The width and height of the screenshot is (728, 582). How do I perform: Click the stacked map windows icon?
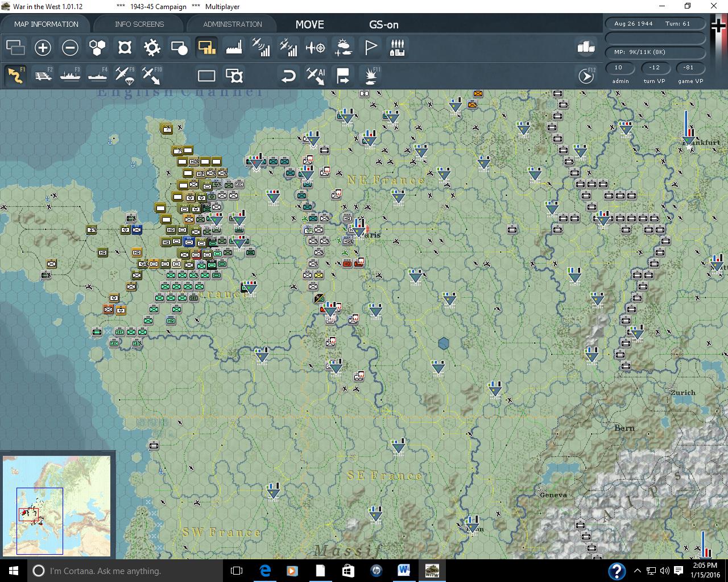(15, 48)
